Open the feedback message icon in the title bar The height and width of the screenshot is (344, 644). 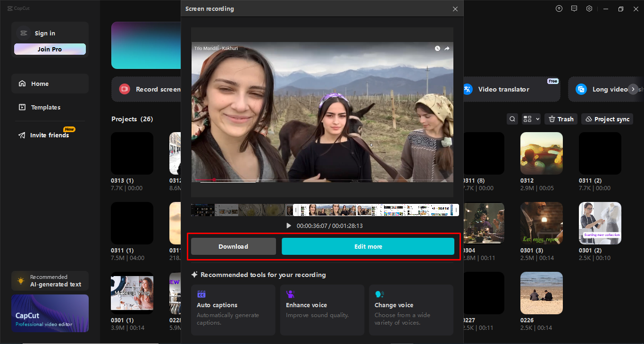[x=574, y=8]
